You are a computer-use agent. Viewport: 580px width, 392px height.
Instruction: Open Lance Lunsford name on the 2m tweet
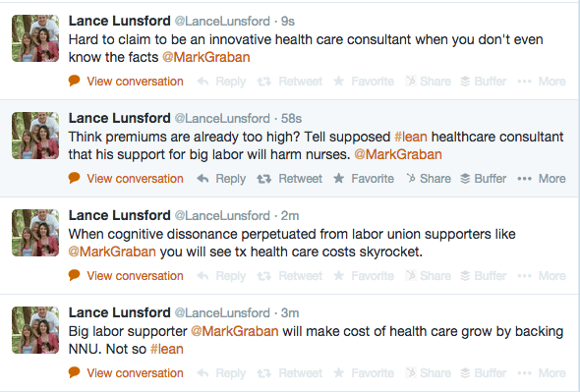120,215
